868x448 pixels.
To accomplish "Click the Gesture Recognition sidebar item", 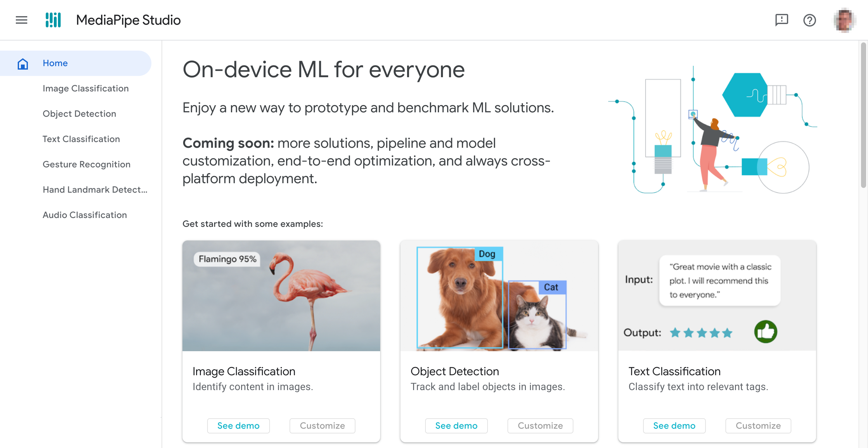I will 87,164.
